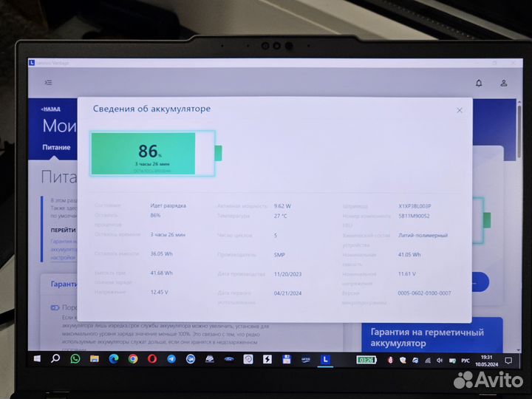This screenshot has height=399, width=532.
Task: Click the firmware version 0005-0602-0100-0007
Action: point(424,293)
